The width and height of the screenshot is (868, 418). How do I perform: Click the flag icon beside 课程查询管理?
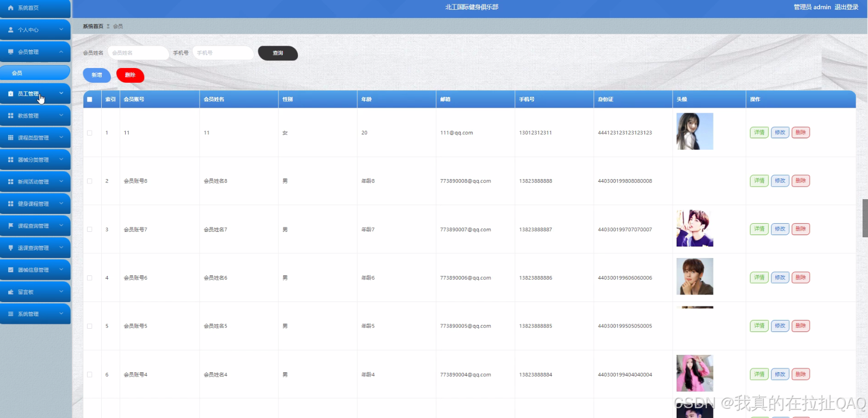point(10,226)
